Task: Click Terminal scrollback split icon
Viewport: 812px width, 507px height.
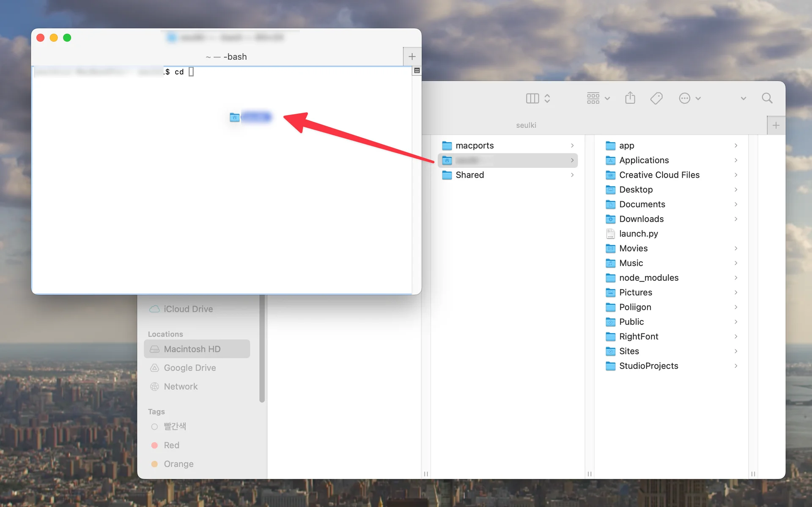Action: [x=417, y=71]
